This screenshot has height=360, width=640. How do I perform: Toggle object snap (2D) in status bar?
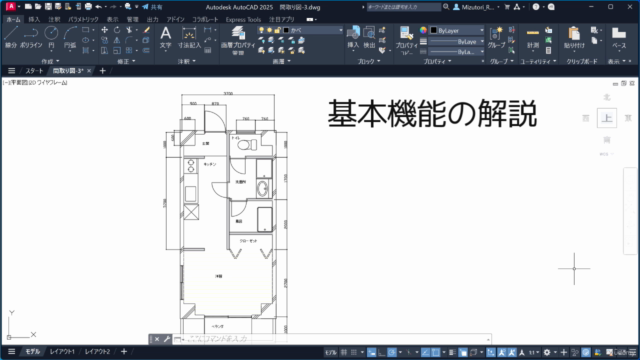436,352
